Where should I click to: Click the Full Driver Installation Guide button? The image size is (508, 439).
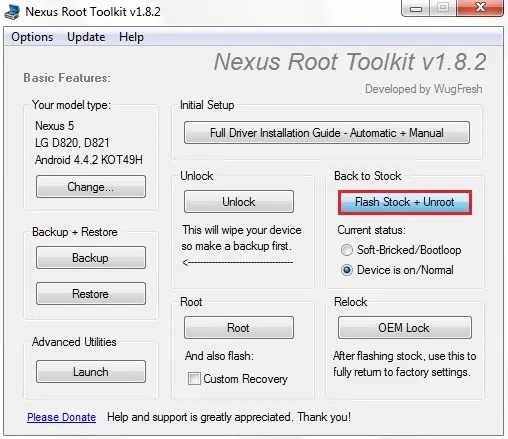click(327, 133)
